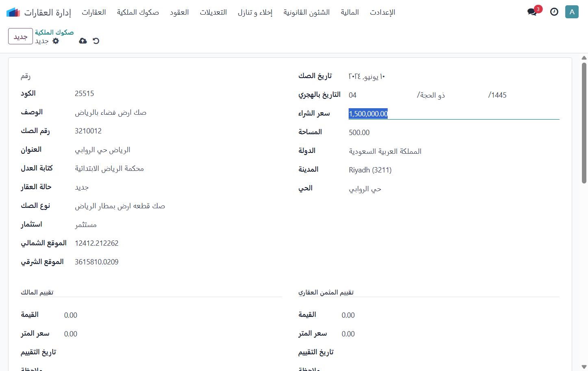Open the التعديلات menu
This screenshot has width=588, height=371.
pos(213,12)
